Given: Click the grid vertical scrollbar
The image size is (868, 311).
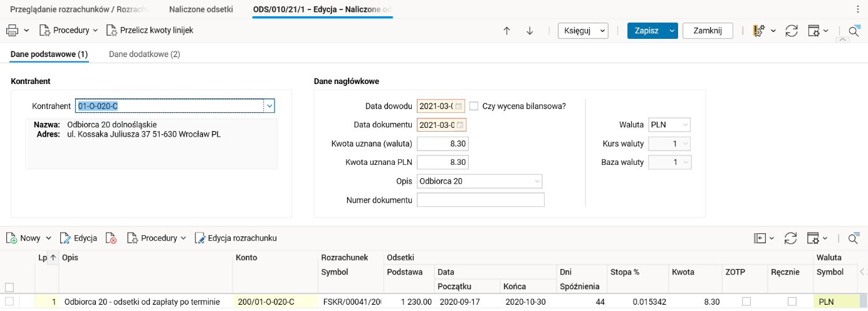Looking at the screenshot, I should [864, 302].
